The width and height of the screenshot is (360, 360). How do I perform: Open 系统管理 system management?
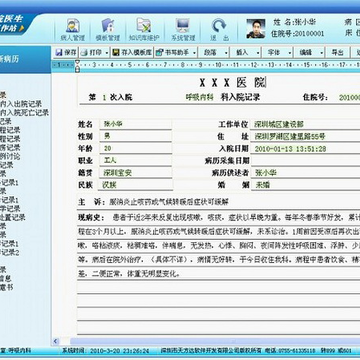click(x=183, y=30)
